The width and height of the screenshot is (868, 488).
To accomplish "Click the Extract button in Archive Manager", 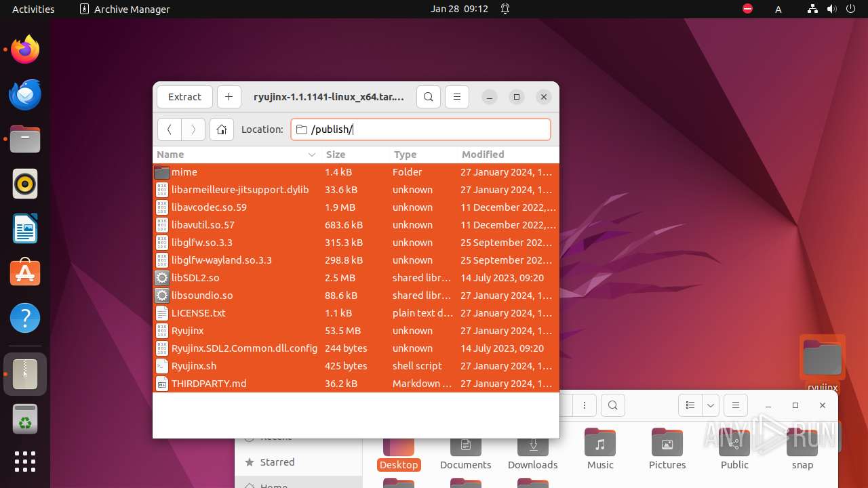I will pyautogui.click(x=184, y=97).
